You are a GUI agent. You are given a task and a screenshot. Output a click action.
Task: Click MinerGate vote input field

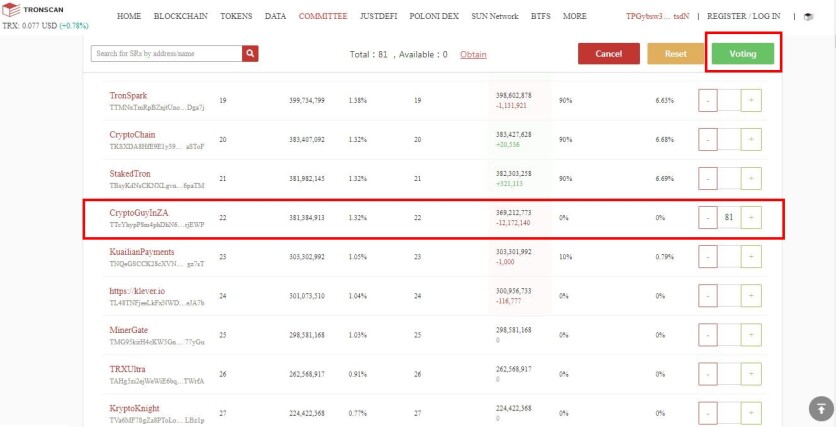tap(729, 335)
